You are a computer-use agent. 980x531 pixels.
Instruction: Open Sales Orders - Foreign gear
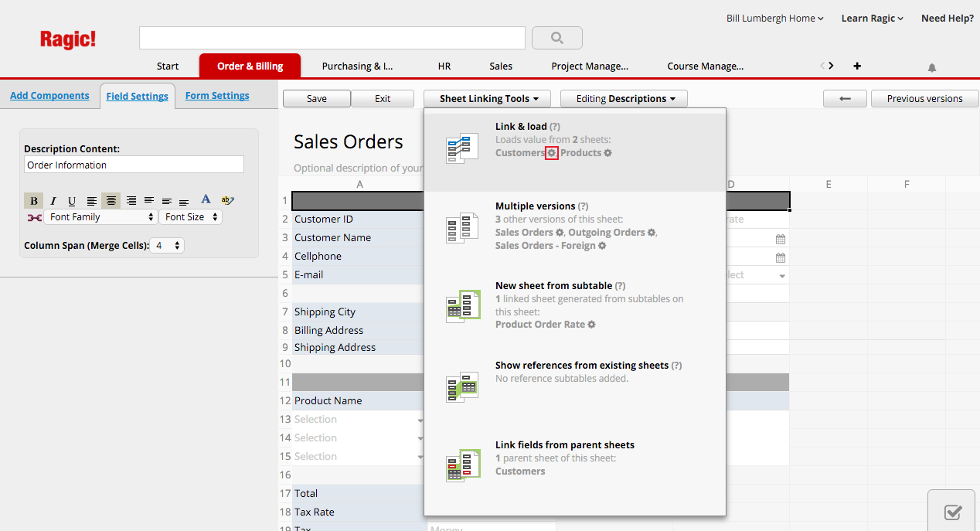pos(603,246)
